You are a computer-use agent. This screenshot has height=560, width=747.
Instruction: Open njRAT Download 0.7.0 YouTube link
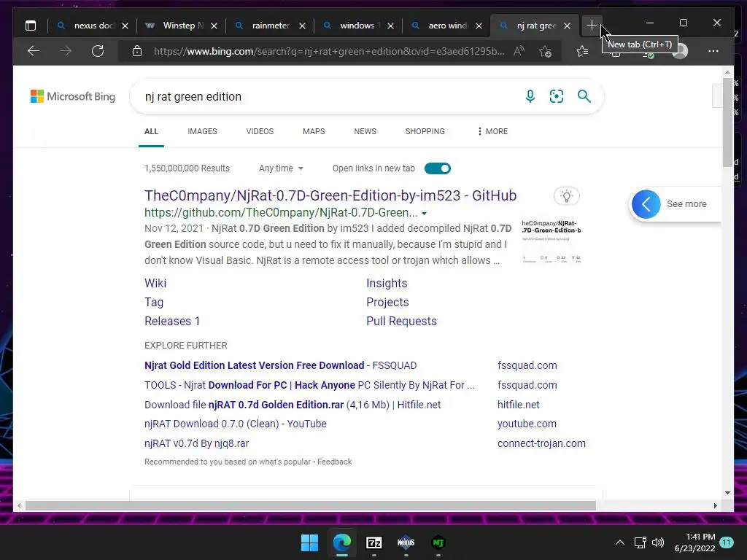click(236, 424)
